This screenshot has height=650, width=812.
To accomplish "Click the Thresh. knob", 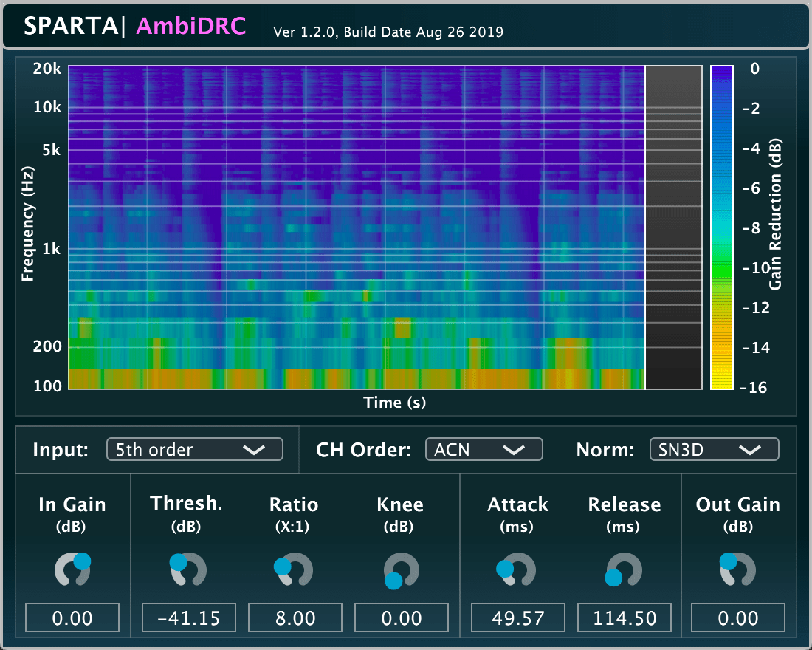I will click(x=188, y=569).
